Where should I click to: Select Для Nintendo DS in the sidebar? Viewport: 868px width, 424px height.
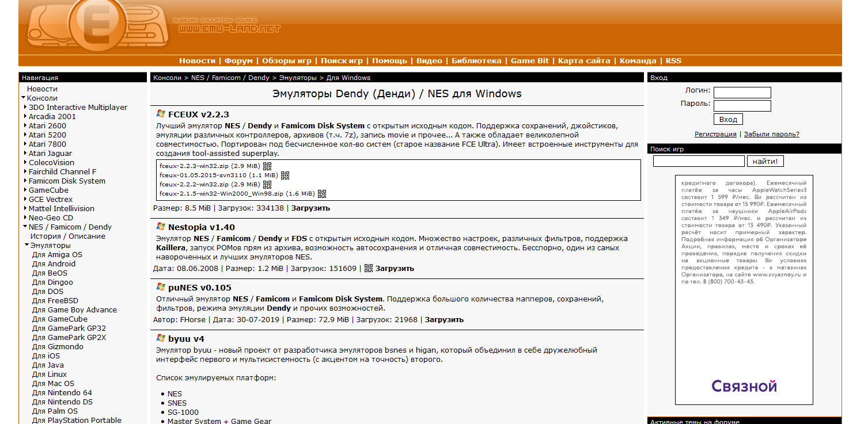click(x=62, y=402)
